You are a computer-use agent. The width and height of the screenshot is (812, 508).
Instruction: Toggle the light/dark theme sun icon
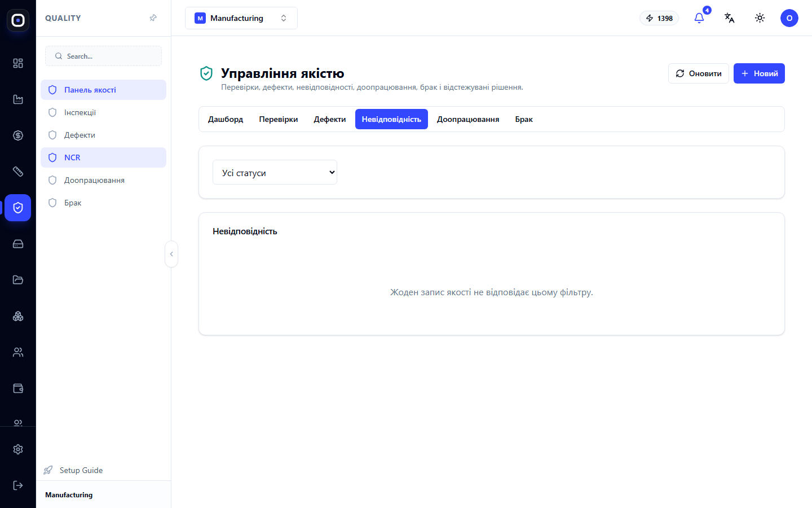[760, 18]
